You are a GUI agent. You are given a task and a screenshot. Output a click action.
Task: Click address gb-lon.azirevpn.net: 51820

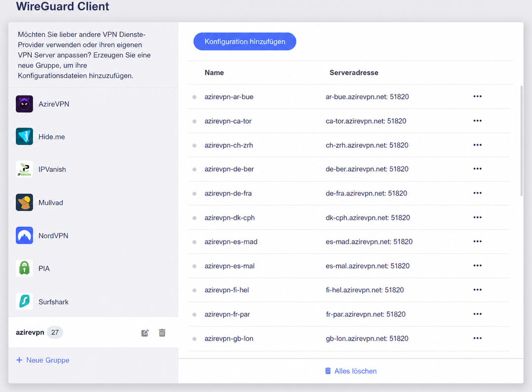(367, 338)
